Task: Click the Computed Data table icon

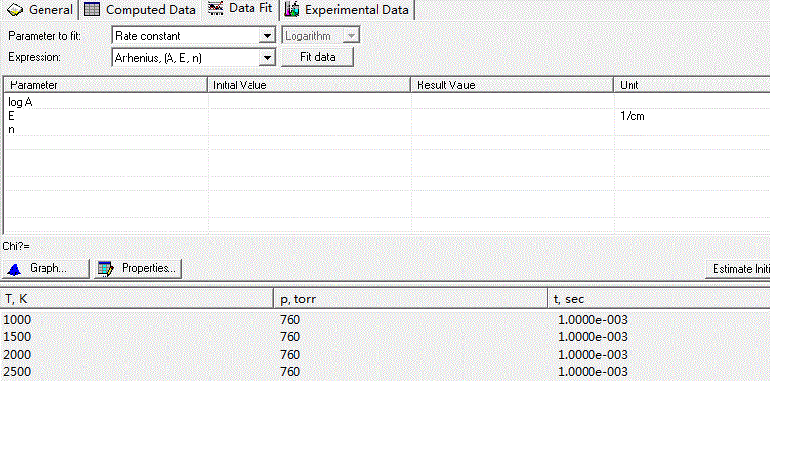Action: click(x=92, y=9)
